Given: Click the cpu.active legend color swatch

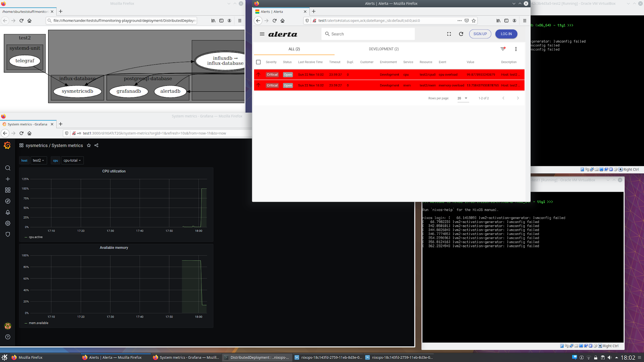Looking at the screenshot, I should 26,237.
